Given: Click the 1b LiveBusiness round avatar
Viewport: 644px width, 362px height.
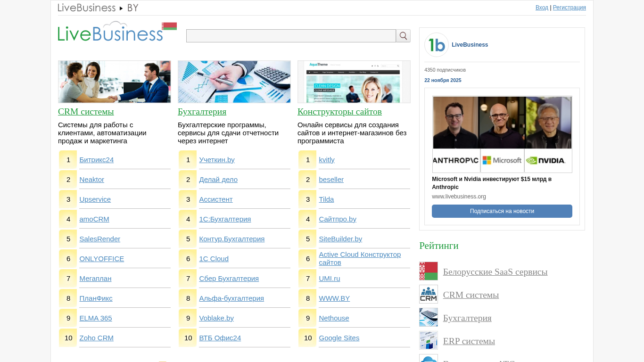Looking at the screenshot, I should [x=437, y=45].
